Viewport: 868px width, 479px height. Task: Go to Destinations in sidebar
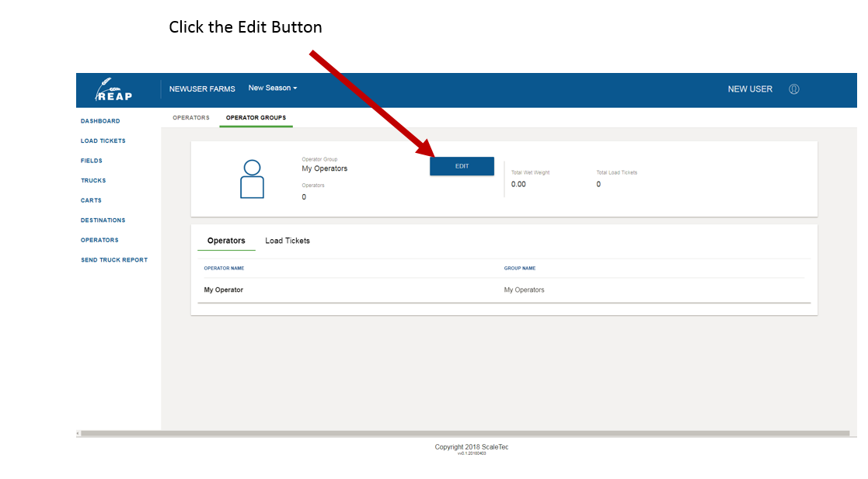[103, 220]
